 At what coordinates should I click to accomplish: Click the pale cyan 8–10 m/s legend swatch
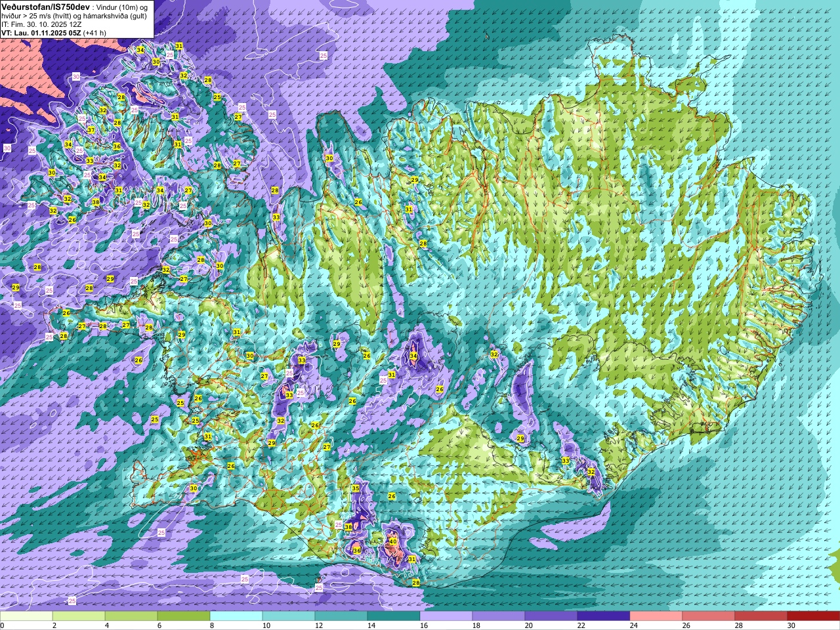click(x=236, y=616)
